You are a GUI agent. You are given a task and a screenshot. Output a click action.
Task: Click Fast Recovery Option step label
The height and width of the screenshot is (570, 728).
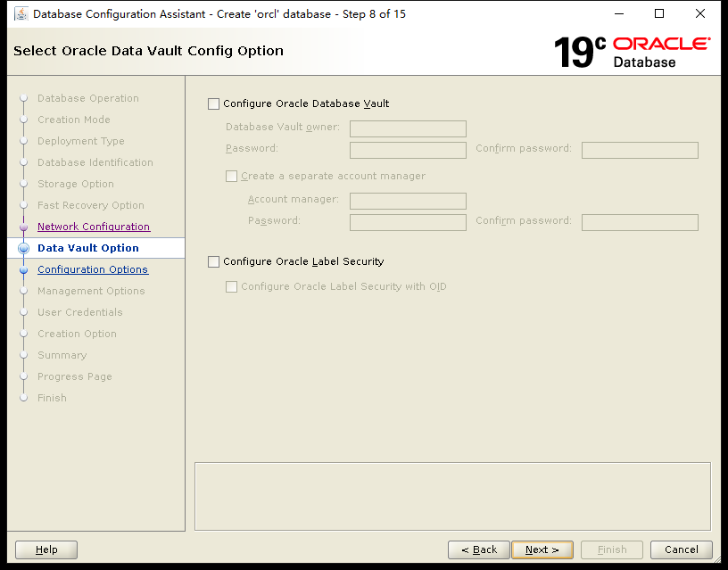91,205
